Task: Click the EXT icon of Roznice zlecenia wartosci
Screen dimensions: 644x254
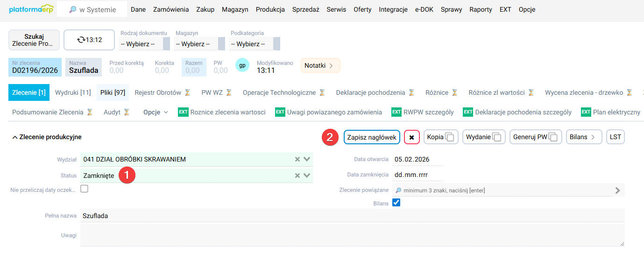Action: point(183,112)
